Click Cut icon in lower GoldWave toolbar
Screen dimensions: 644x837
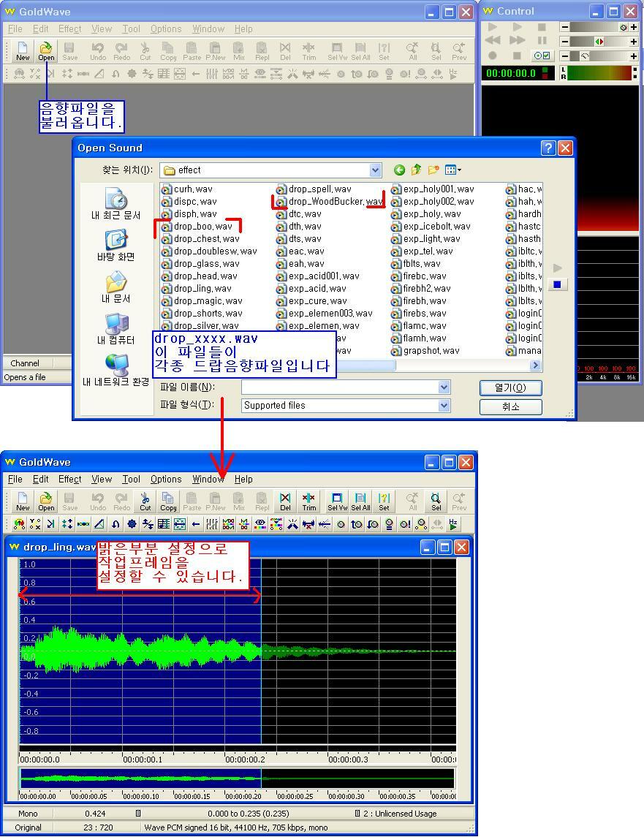[145, 501]
